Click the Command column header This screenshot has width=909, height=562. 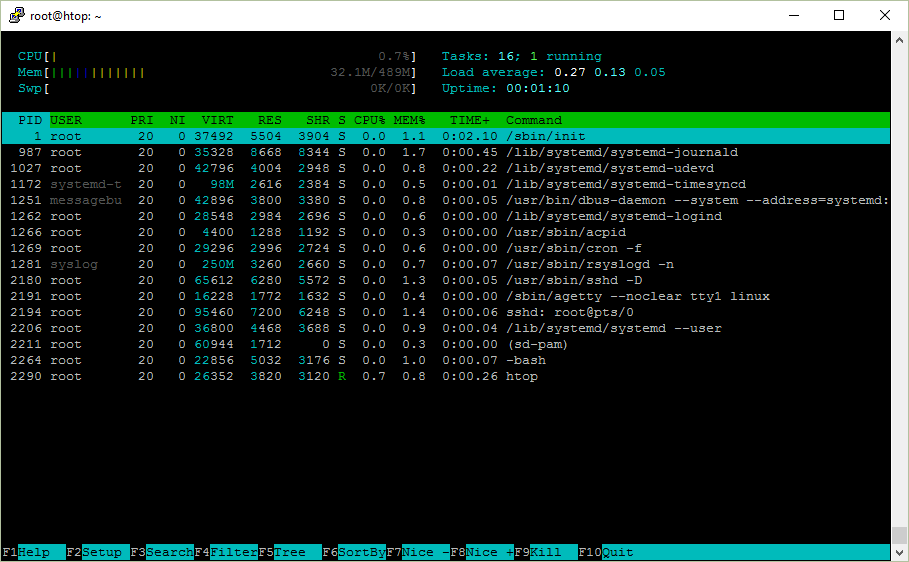[x=534, y=120]
